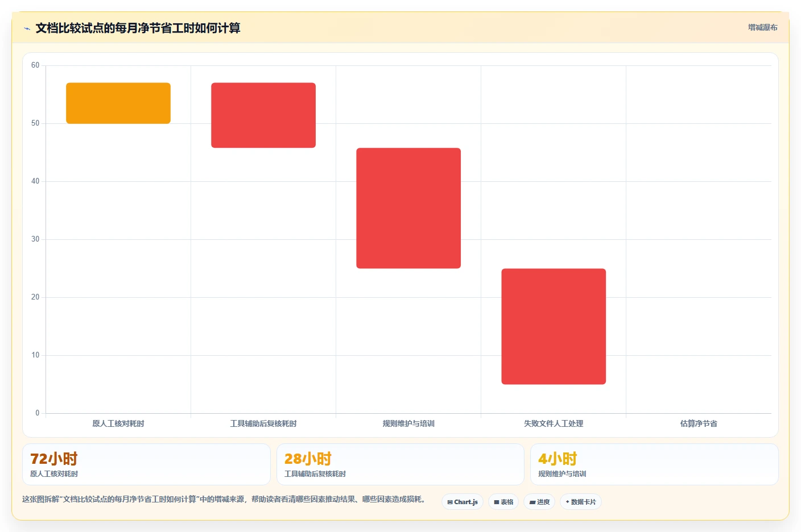The width and height of the screenshot is (801, 532).
Task: Click the x-axis label 原人工核对耗时
Action: [118, 423]
